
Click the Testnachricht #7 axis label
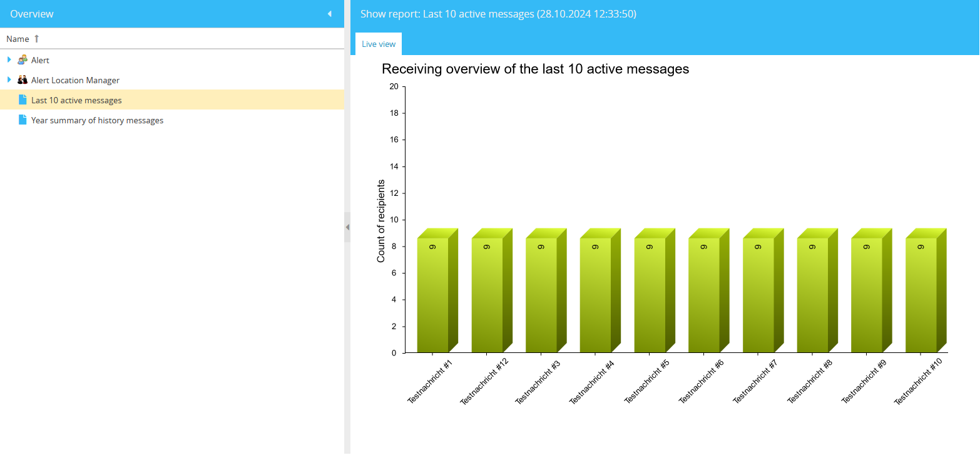tap(755, 382)
